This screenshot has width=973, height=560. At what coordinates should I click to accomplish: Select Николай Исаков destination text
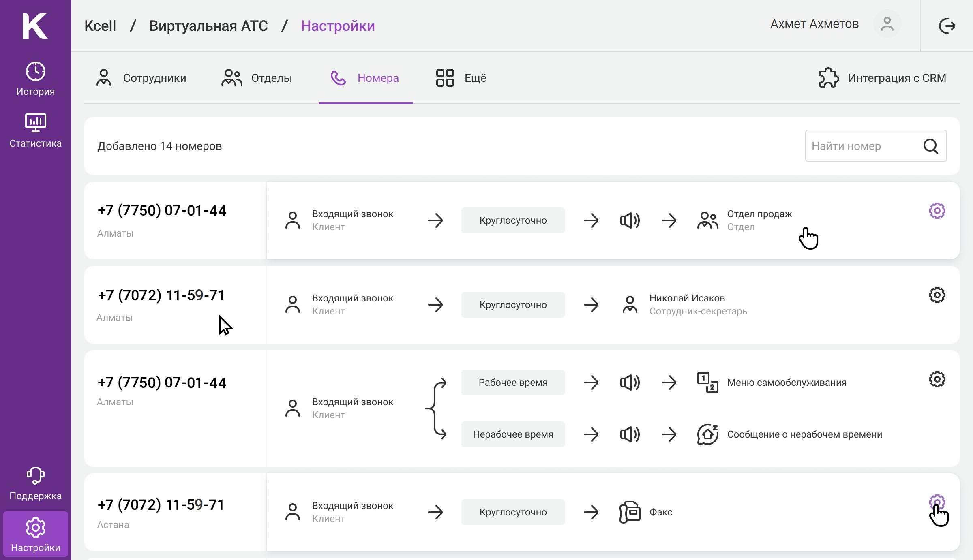[x=687, y=298]
